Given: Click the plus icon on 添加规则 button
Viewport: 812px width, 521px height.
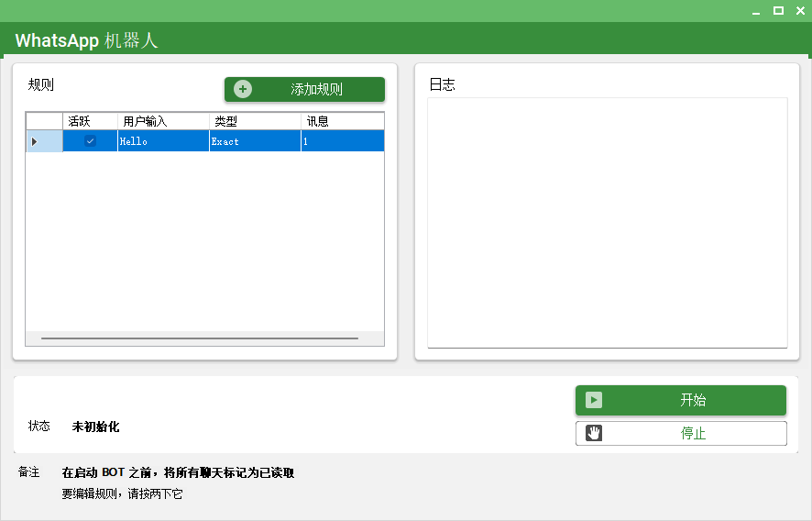Looking at the screenshot, I should 242,89.
